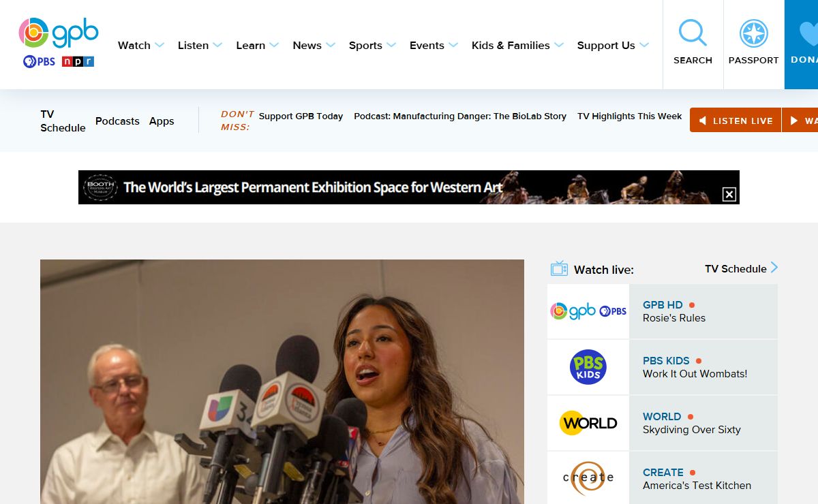Screen dimensions: 818x504
Task: Expand the Sports menu
Action: (372, 46)
